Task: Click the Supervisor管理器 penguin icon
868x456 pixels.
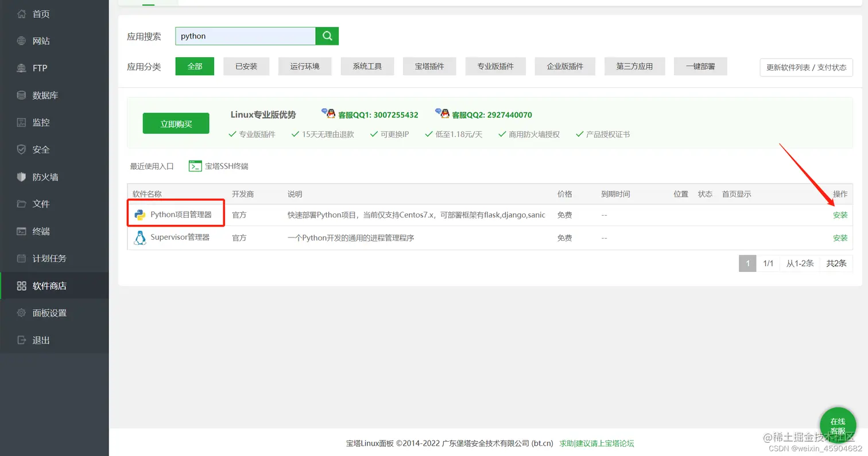Action: coord(139,237)
